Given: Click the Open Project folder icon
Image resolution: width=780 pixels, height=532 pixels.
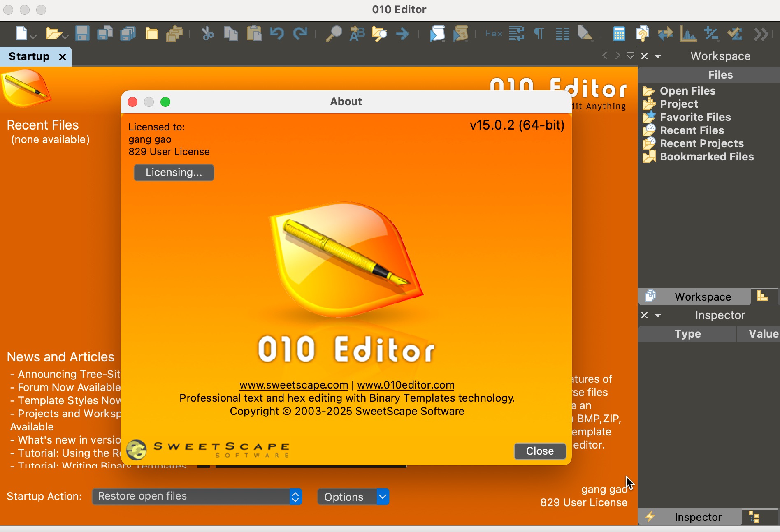Looking at the screenshot, I should (151, 33).
